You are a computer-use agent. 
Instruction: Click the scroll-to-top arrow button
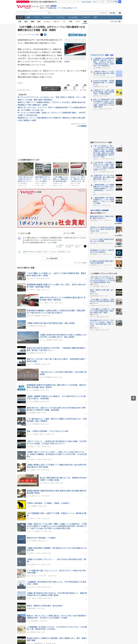click(133, 398)
